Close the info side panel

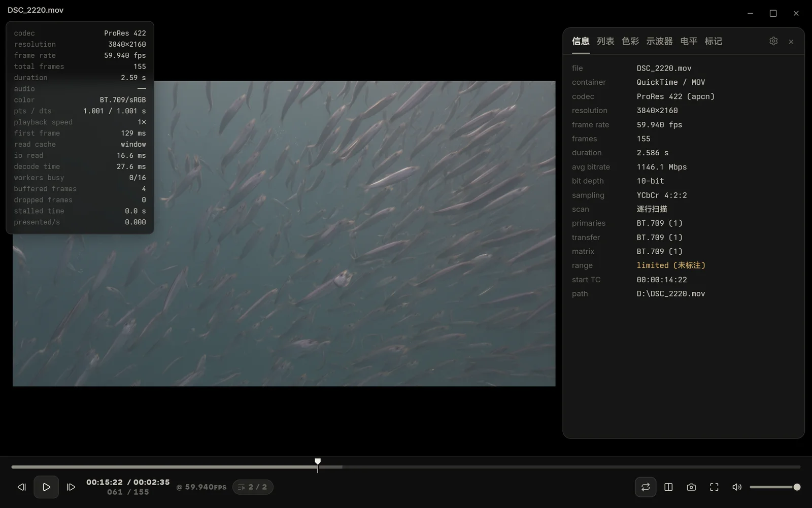(x=791, y=42)
